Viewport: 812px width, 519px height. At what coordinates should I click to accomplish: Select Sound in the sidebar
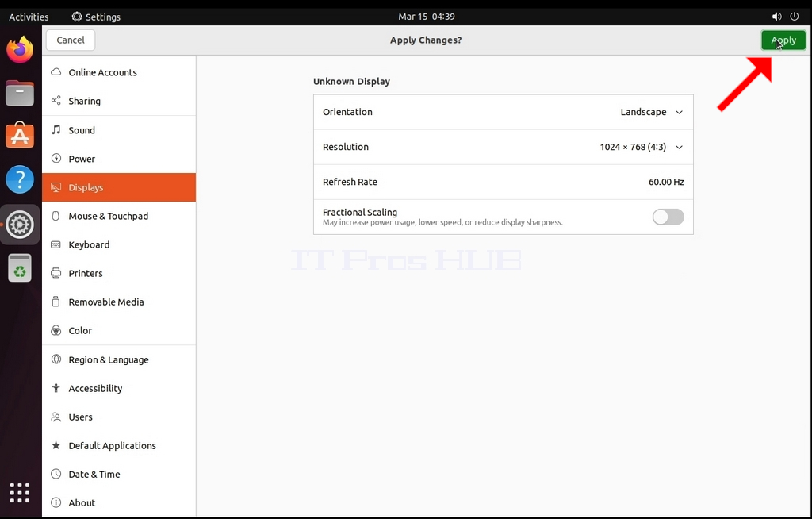(x=119, y=129)
